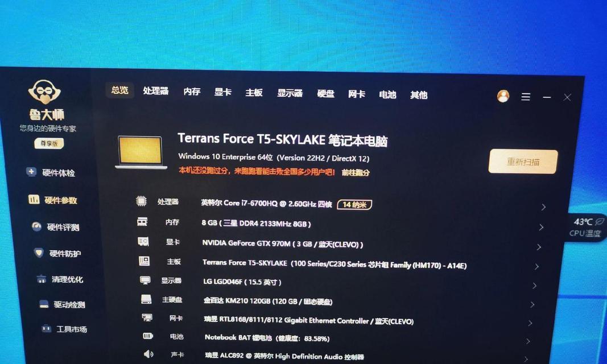Click the 内存 RAM module icon
The width and height of the screenshot is (607, 364).
pos(142,222)
